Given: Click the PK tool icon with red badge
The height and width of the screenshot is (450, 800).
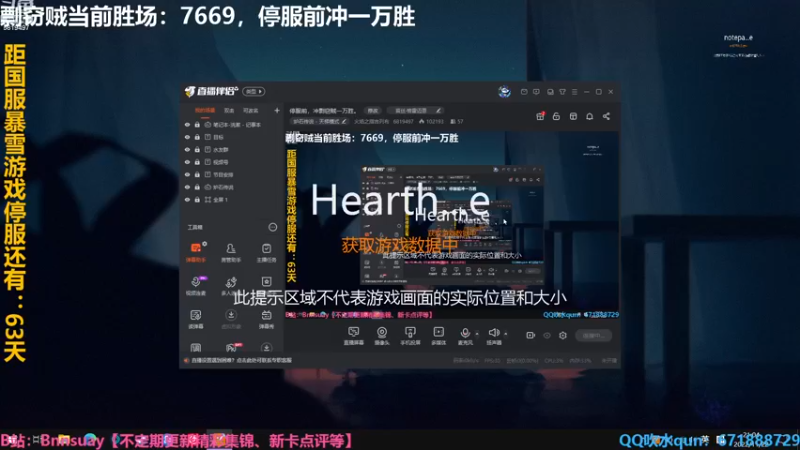Looking at the screenshot, I should point(231,347).
